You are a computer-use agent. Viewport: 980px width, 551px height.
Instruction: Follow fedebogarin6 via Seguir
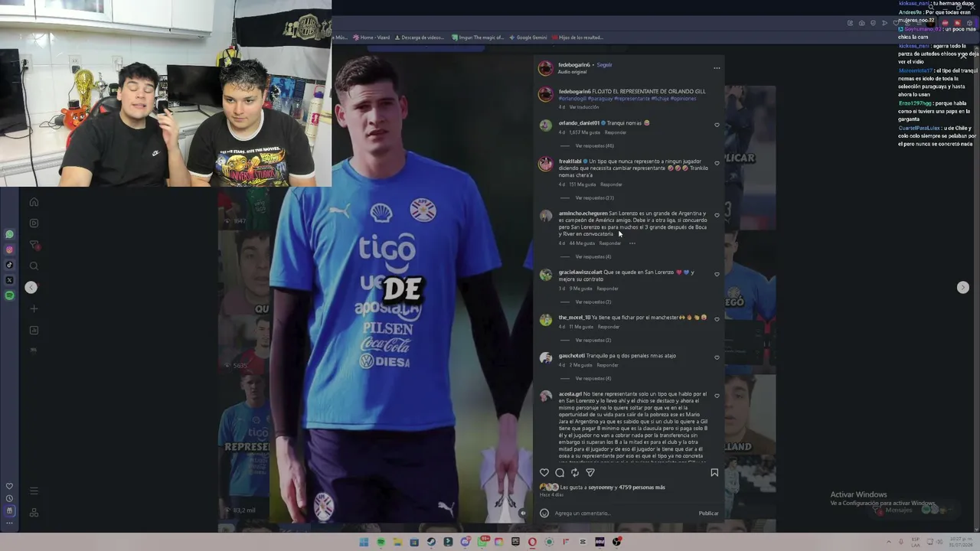tap(604, 65)
